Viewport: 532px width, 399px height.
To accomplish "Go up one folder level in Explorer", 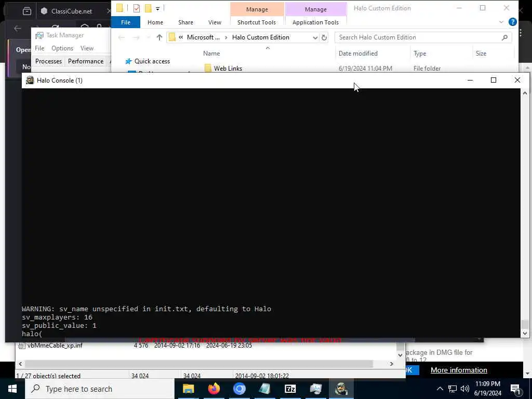I will pyautogui.click(x=159, y=37).
